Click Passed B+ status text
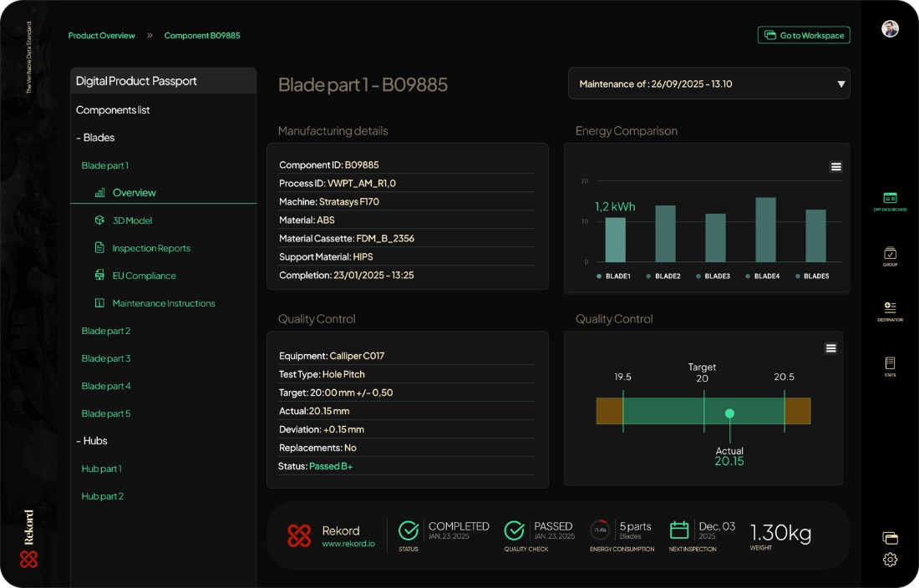This screenshot has width=919, height=588. click(331, 466)
